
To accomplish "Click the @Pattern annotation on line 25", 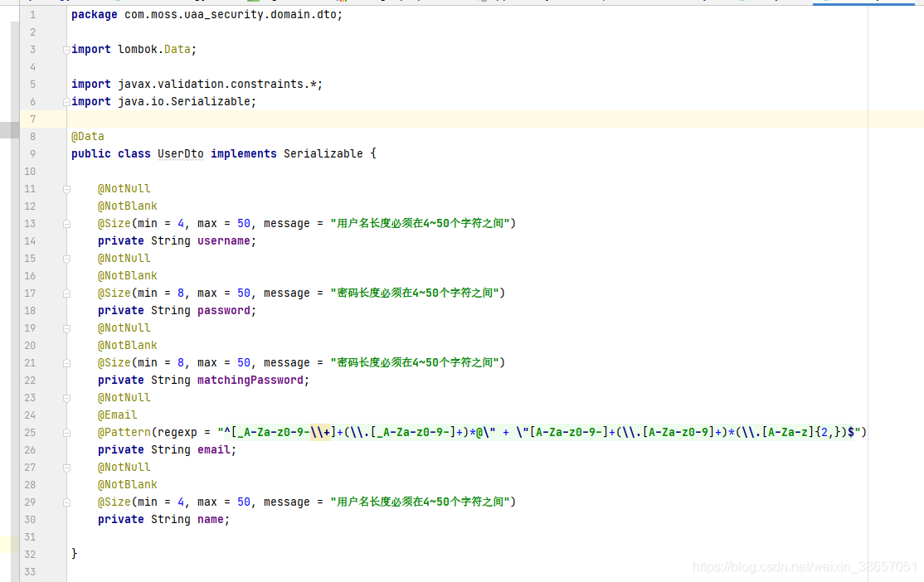I will point(124,433).
